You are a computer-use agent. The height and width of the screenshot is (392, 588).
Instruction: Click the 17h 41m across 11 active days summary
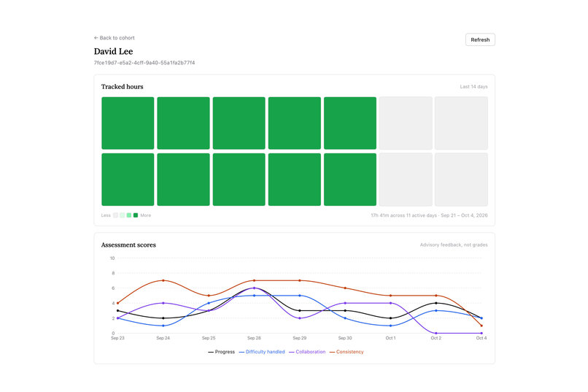pos(429,215)
